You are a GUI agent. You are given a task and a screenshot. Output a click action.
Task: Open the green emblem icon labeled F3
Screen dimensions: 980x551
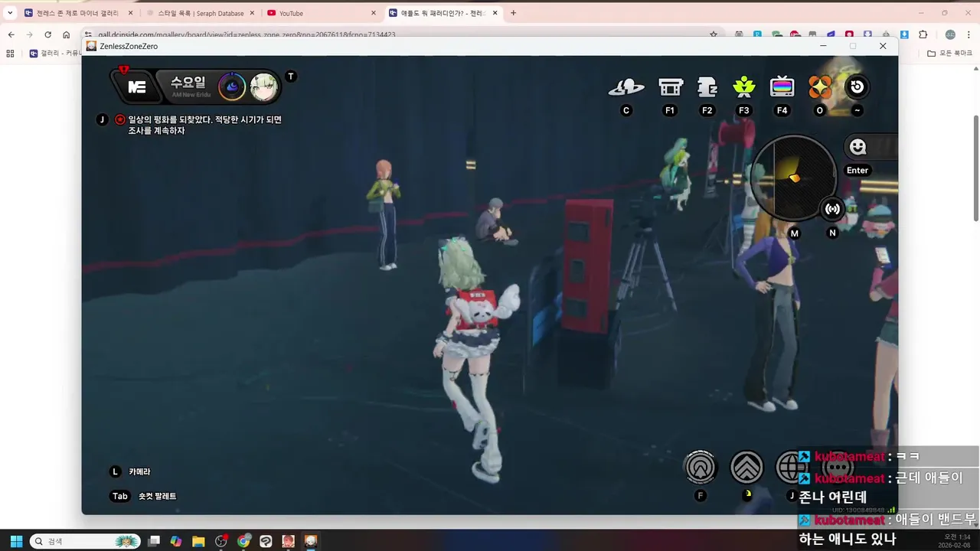point(744,87)
